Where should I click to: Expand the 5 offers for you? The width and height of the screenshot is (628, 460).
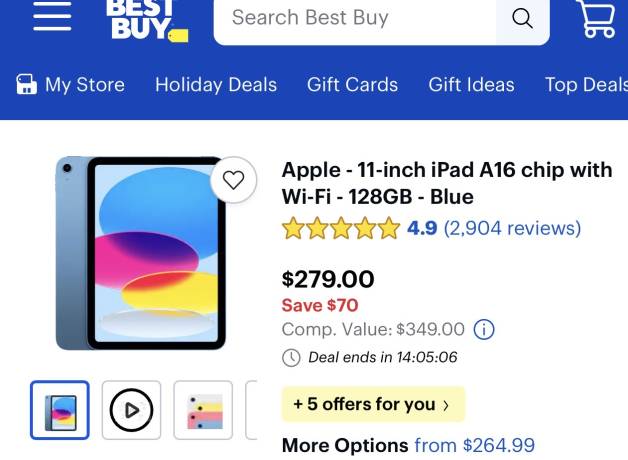pos(373,404)
